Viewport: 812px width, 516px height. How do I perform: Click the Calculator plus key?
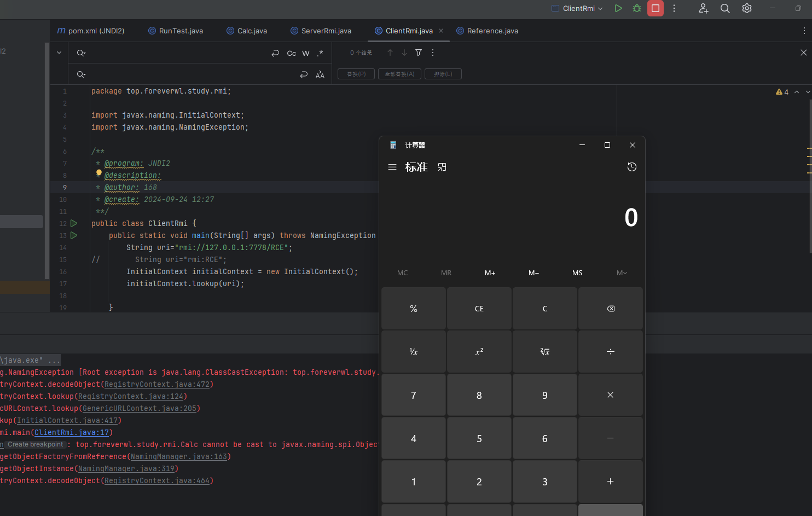[611, 482]
